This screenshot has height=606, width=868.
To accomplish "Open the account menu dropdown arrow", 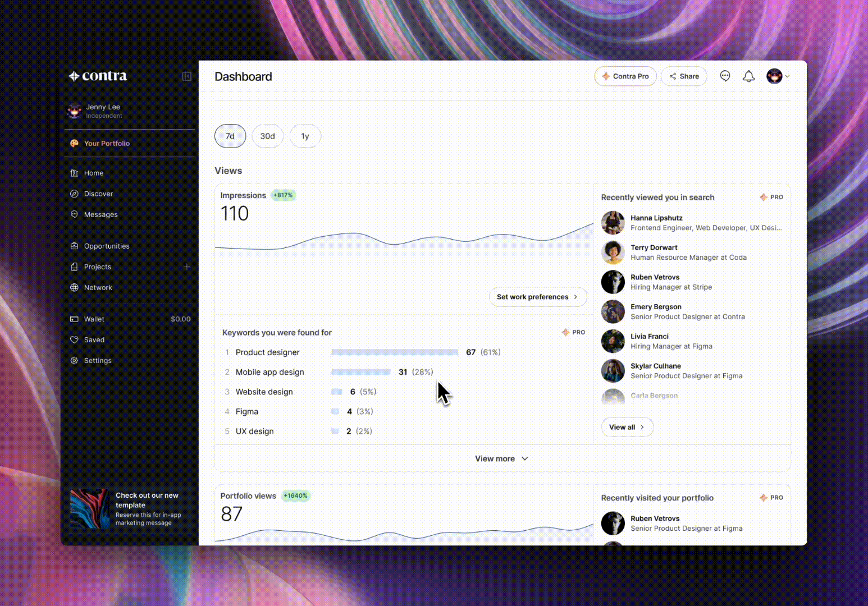I will (787, 76).
